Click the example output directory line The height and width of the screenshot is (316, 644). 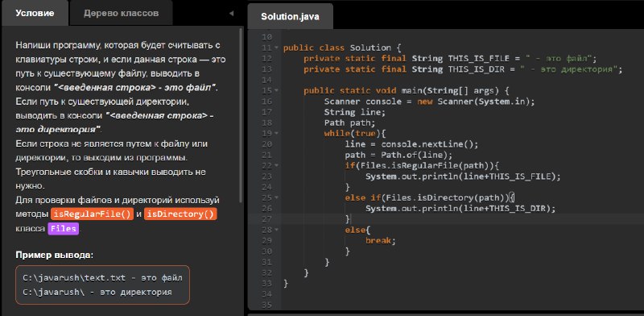click(x=97, y=292)
